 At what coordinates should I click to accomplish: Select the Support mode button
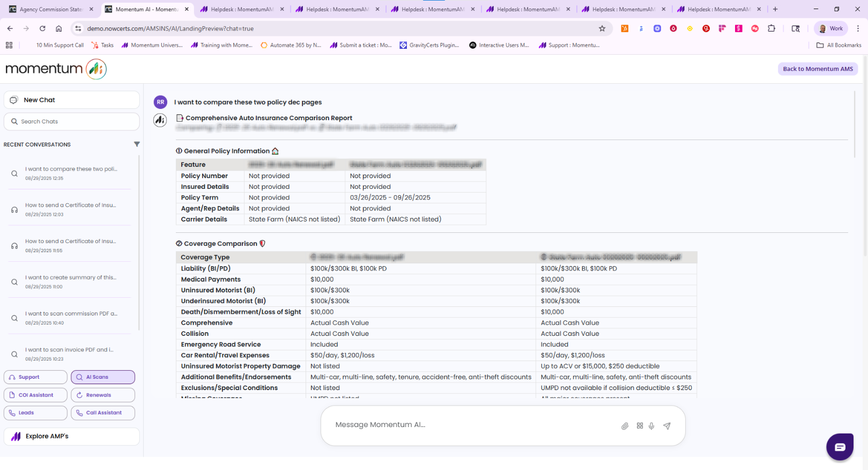35,377
